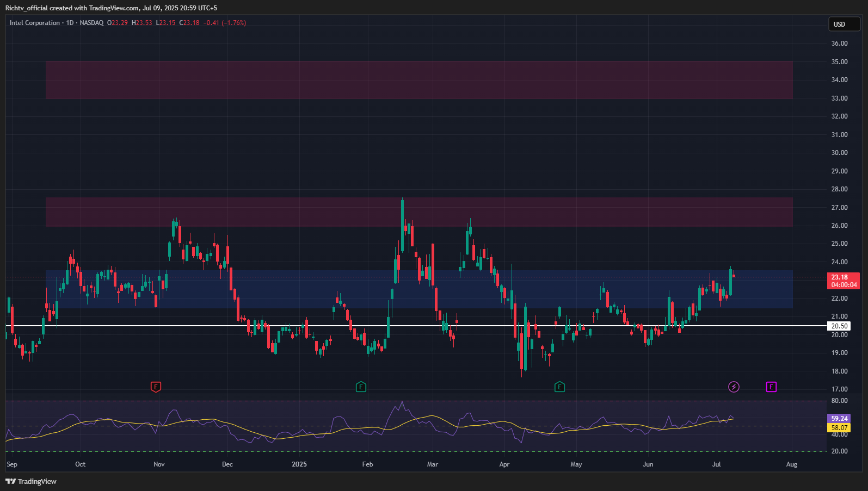Click the 30.00 price scale label
868x491 pixels.
840,153
